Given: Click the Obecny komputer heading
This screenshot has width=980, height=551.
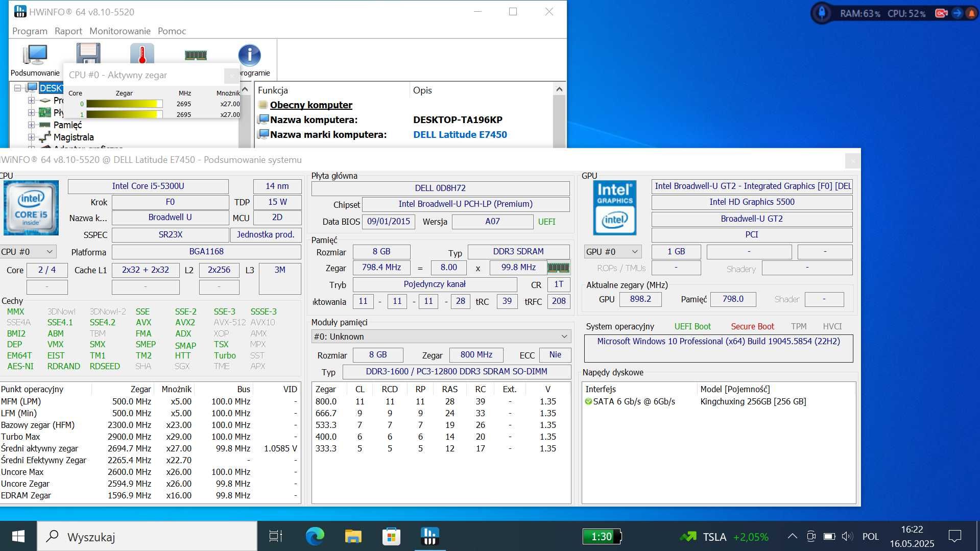Looking at the screenshot, I should coord(311,105).
